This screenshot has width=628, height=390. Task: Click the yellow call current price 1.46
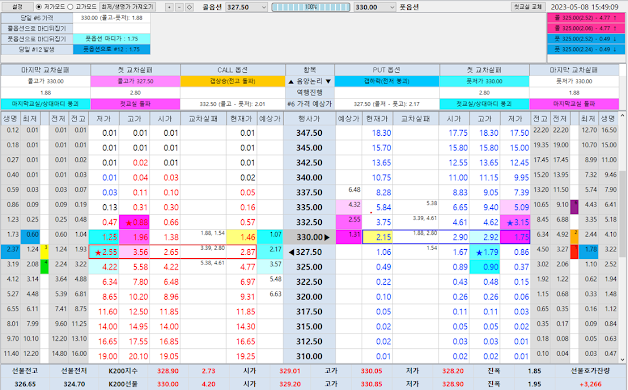tap(242, 237)
